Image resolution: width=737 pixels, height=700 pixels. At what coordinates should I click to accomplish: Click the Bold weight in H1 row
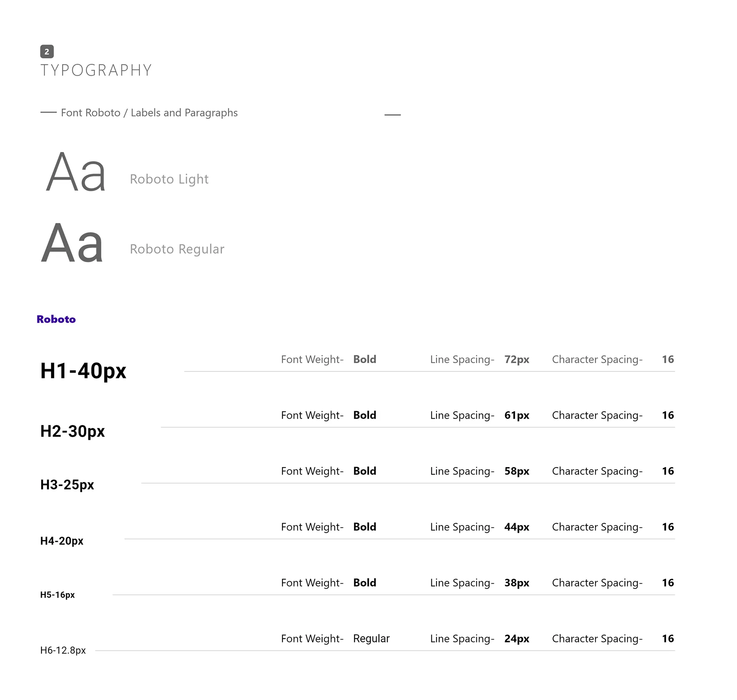click(364, 359)
